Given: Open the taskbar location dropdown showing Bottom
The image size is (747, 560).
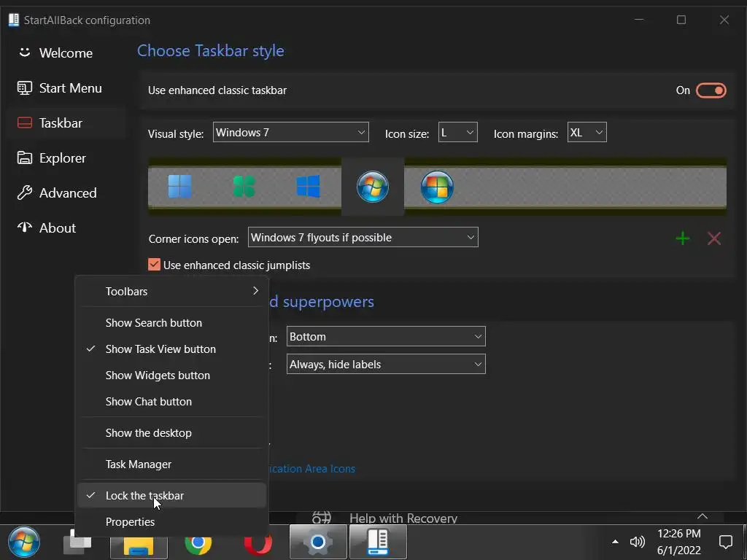Looking at the screenshot, I should coord(386,337).
